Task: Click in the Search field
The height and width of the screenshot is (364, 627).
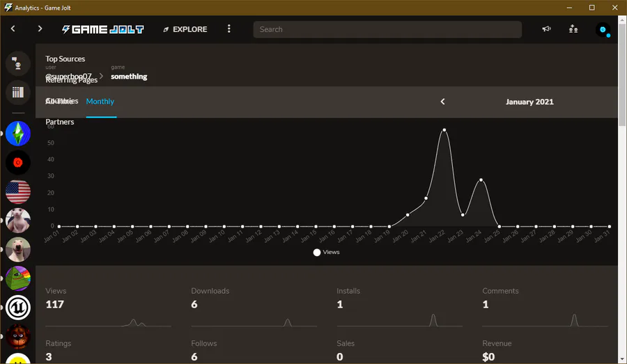Action: [387, 29]
